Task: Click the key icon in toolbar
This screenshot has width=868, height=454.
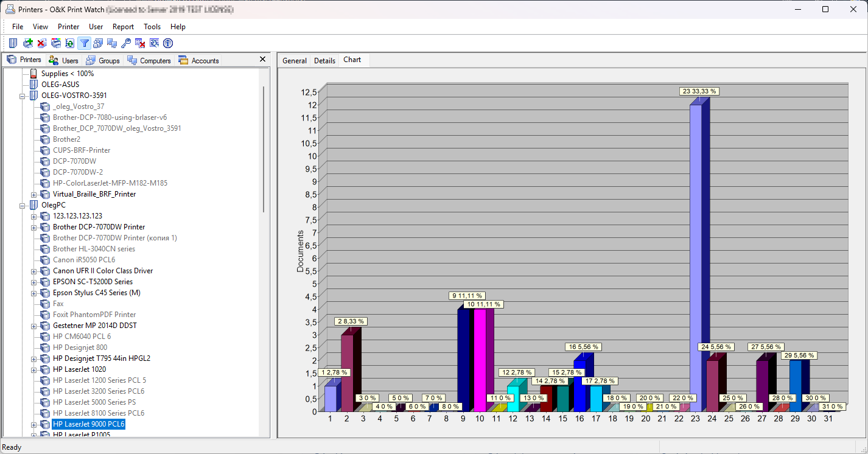Action: (x=126, y=43)
